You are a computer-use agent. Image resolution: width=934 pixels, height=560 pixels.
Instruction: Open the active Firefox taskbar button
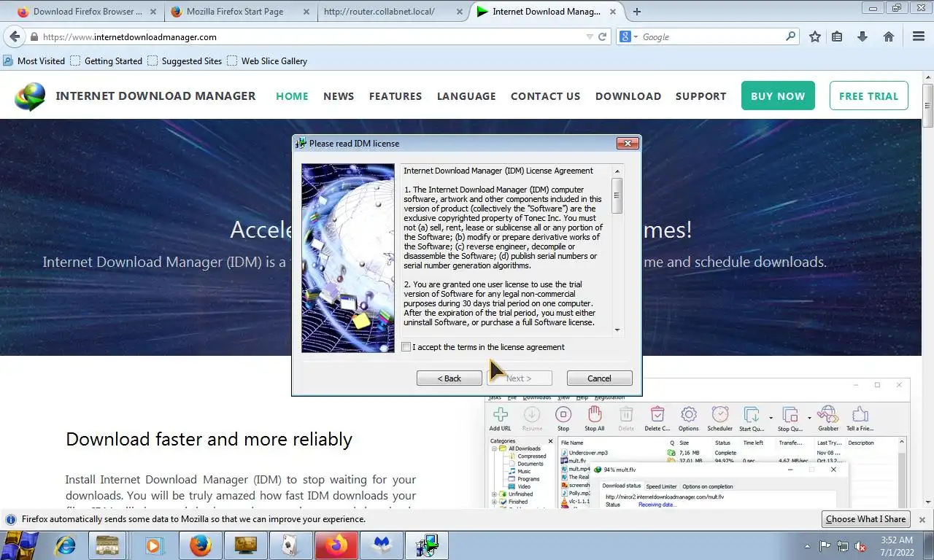336,545
